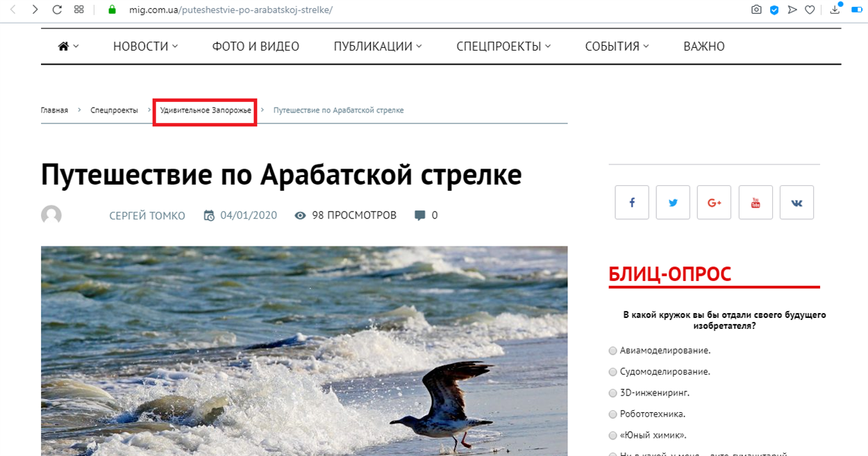Open the home icon menu
868x456 pixels.
click(x=68, y=47)
